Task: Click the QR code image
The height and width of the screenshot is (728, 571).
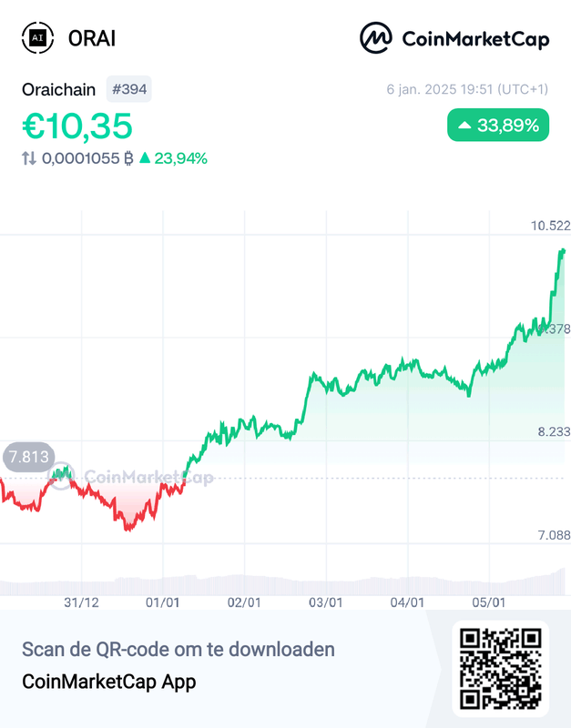Action: point(500,669)
